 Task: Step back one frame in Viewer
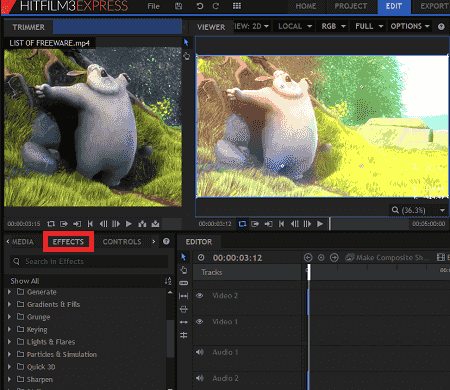coord(295,224)
